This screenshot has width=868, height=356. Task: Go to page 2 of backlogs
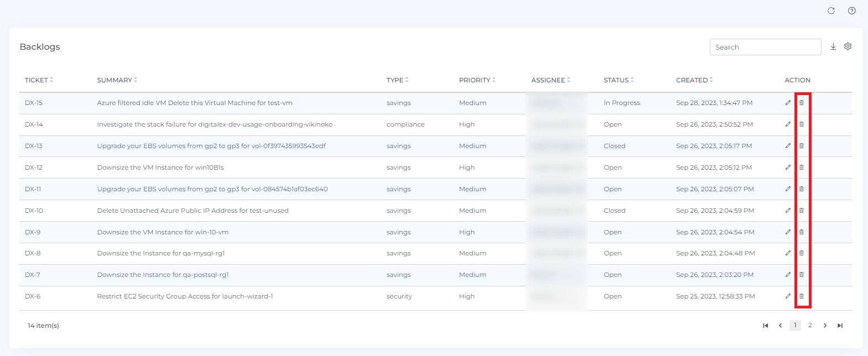[x=810, y=326]
